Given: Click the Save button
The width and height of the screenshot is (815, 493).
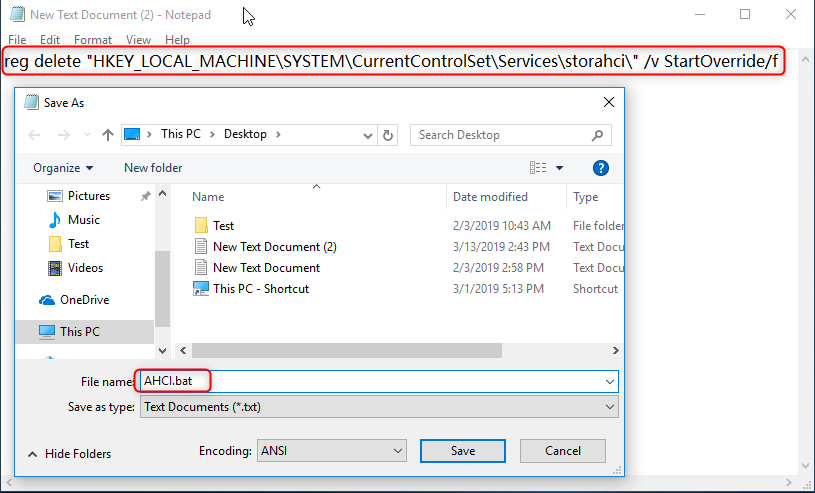Looking at the screenshot, I should [x=463, y=451].
